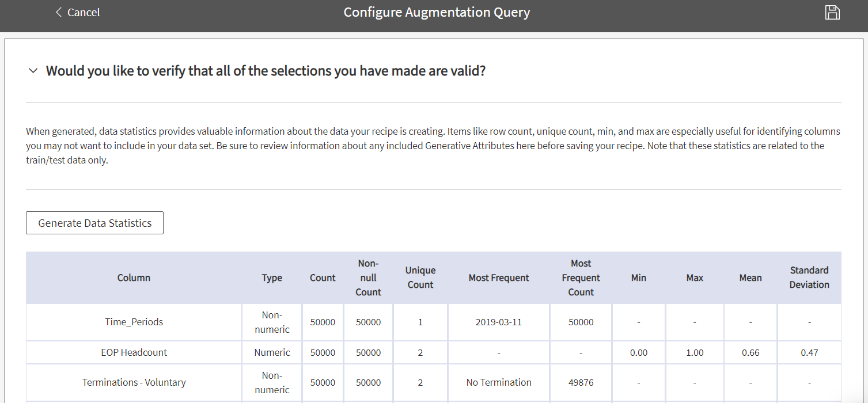This screenshot has height=403, width=868.
Task: Click the 0.47 standard deviation value
Action: click(809, 352)
